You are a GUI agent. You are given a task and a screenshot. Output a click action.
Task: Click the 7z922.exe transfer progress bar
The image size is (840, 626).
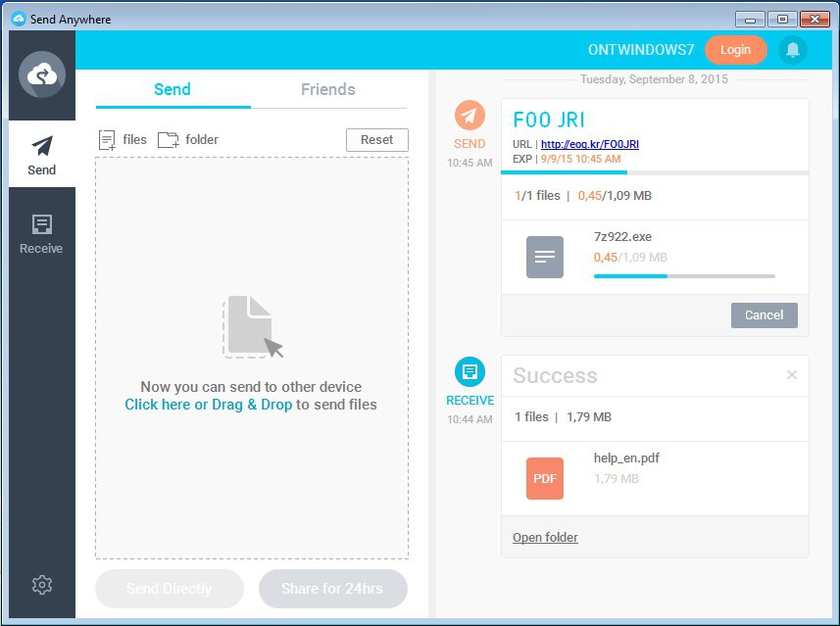684,276
